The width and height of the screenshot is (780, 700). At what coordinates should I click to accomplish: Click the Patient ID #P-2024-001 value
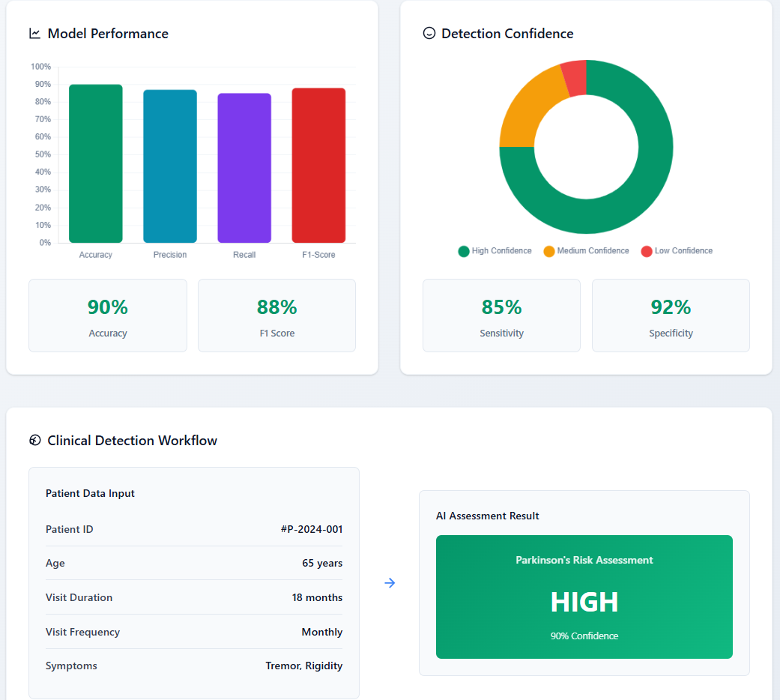coord(311,529)
